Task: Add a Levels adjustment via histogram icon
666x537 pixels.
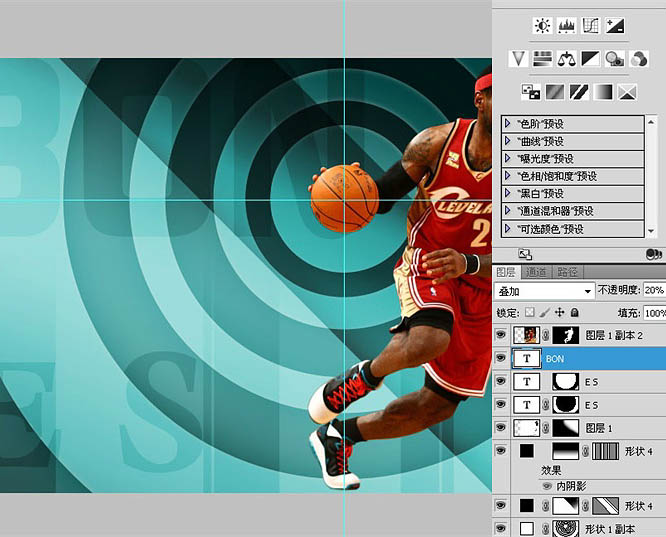Action: tap(567, 25)
